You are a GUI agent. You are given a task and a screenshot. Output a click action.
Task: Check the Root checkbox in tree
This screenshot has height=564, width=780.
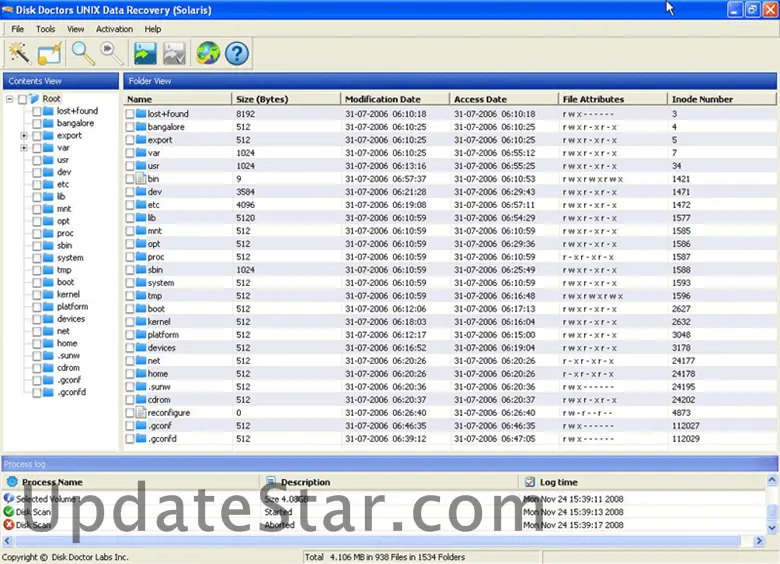(x=22, y=99)
